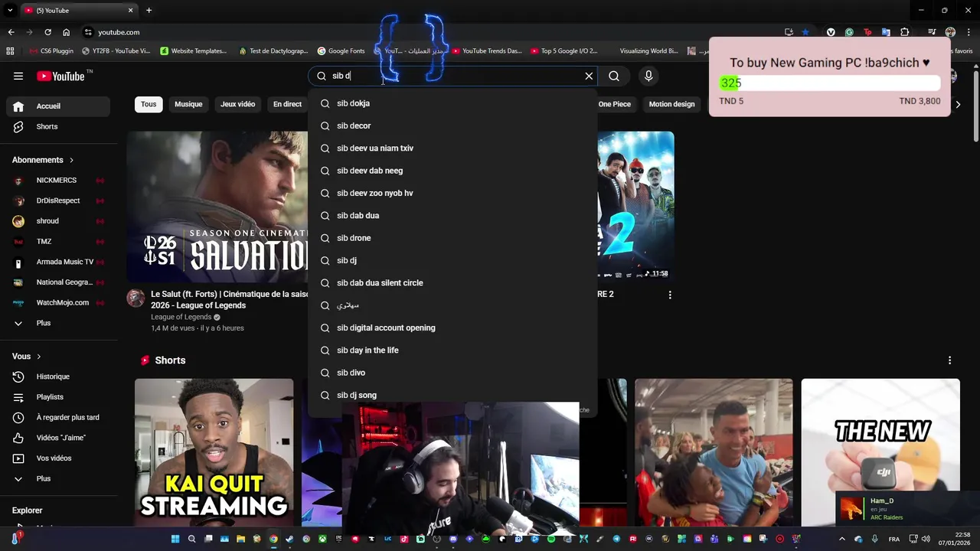The image size is (980, 551).
Task: Choose suggestion "sib deev ua niam txiv"
Action: pyautogui.click(x=452, y=148)
